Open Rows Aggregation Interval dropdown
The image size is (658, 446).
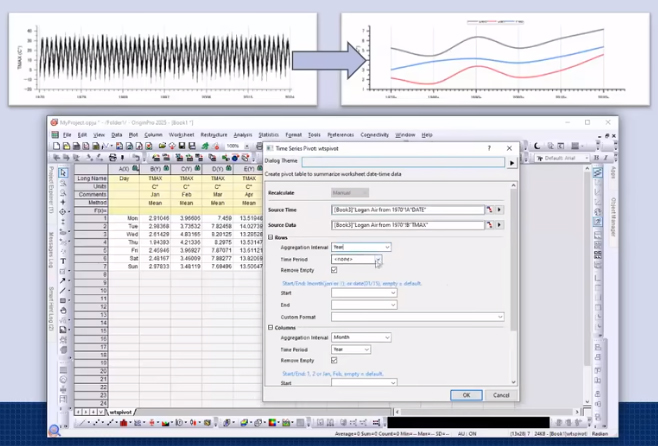tap(361, 247)
